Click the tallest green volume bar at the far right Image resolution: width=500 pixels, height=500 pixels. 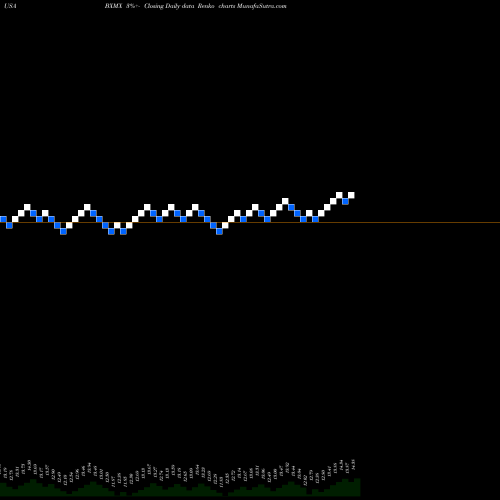coord(357,487)
